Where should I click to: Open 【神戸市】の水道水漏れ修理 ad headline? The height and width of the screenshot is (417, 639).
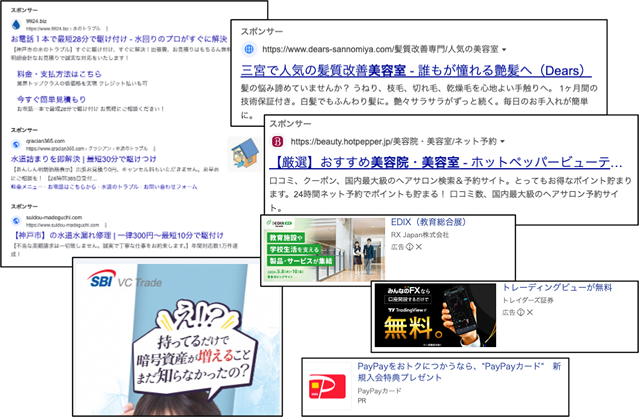[x=118, y=236]
